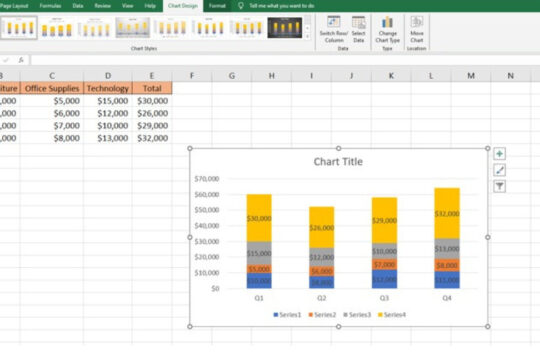Select the $32,000 Total cell
The image size is (540, 360).
(x=152, y=138)
